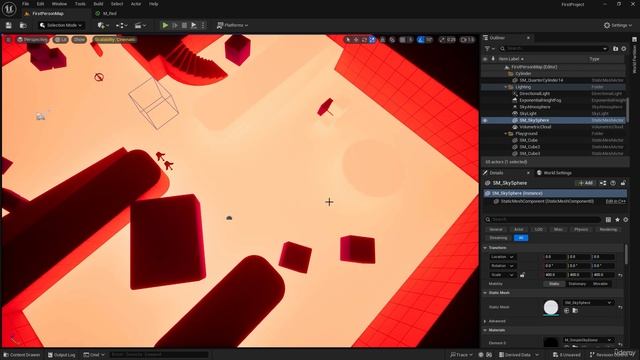The width and height of the screenshot is (640, 360).
Task: Open the Cinematics toolbar dropdown
Action: coord(140,25)
